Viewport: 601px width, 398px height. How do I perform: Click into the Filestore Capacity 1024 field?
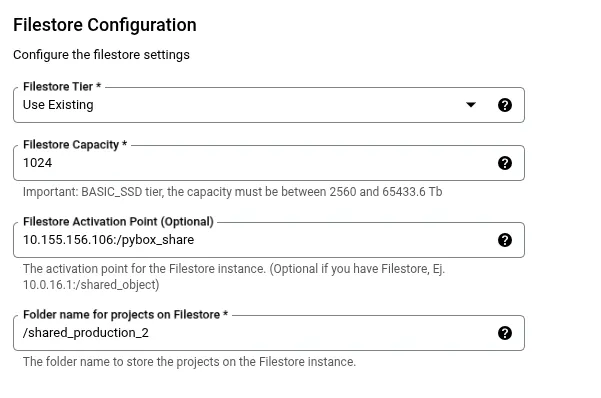(x=269, y=163)
